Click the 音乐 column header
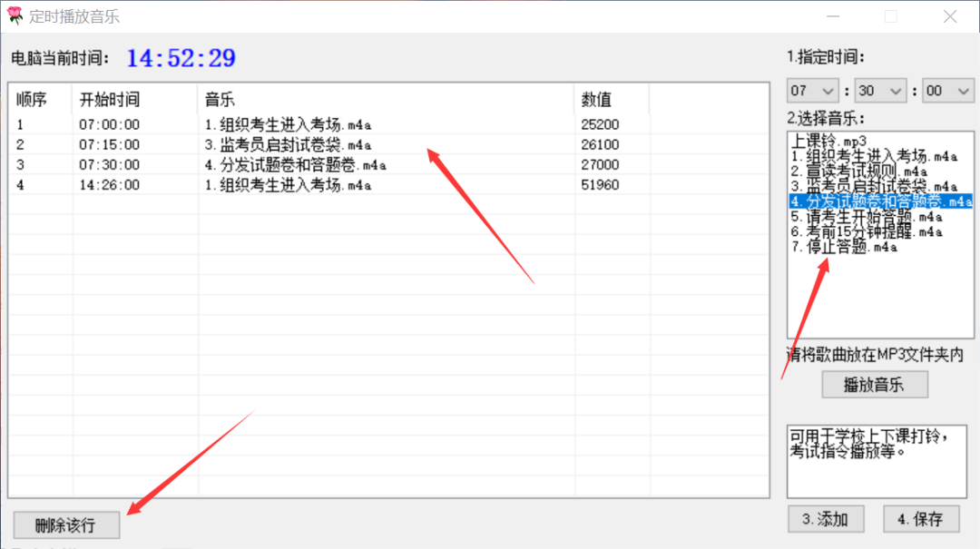 (x=386, y=100)
